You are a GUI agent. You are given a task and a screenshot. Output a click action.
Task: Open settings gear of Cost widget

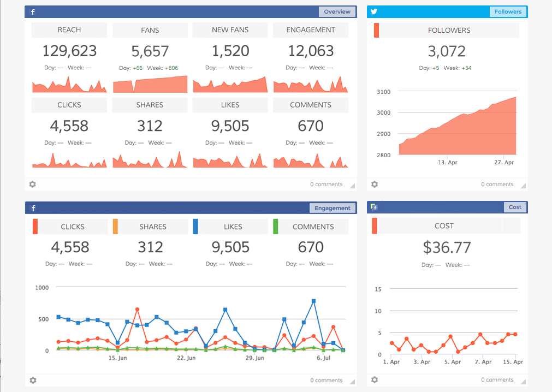(x=374, y=379)
